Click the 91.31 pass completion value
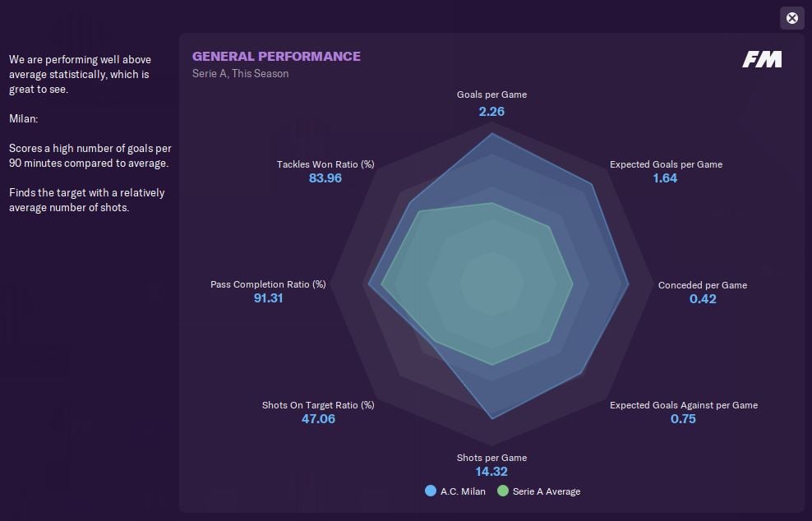The height and width of the screenshot is (521, 812). [x=268, y=298]
